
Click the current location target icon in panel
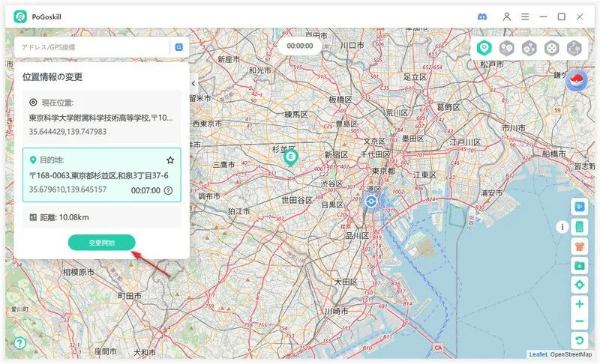click(x=33, y=102)
